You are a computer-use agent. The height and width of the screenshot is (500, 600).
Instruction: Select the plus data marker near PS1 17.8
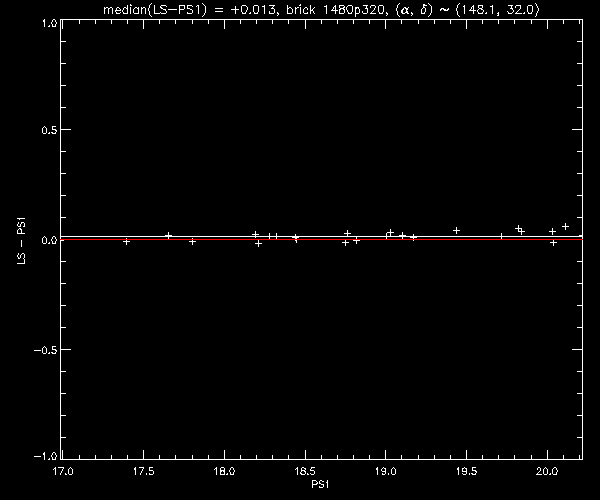pos(192,242)
